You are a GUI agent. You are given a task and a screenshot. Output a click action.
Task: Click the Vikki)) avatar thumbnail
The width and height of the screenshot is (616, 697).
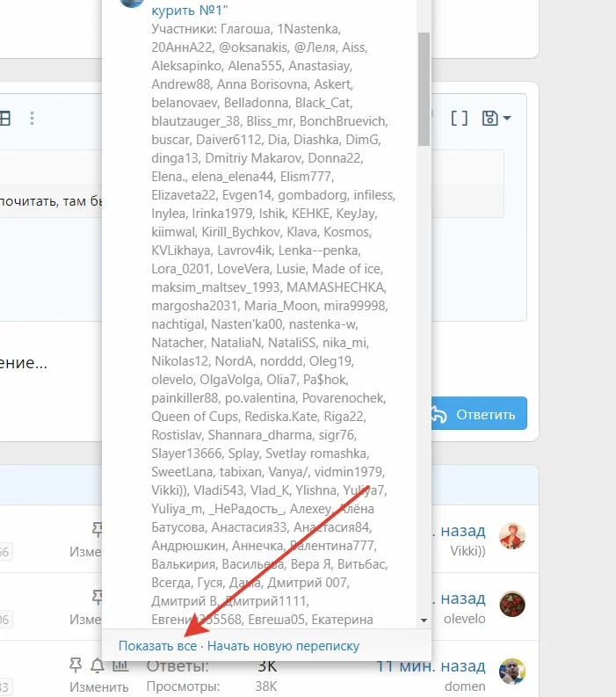click(x=512, y=536)
